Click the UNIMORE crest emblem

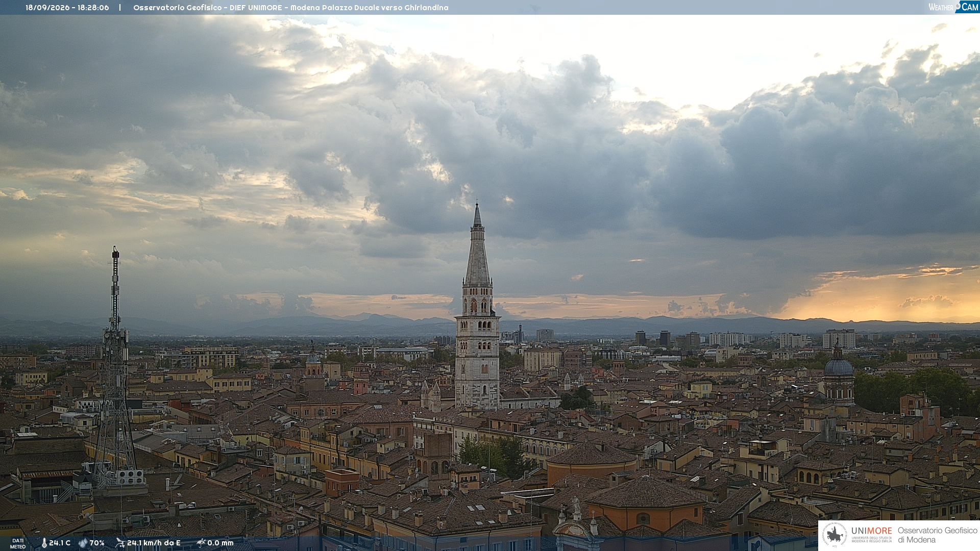(835, 535)
